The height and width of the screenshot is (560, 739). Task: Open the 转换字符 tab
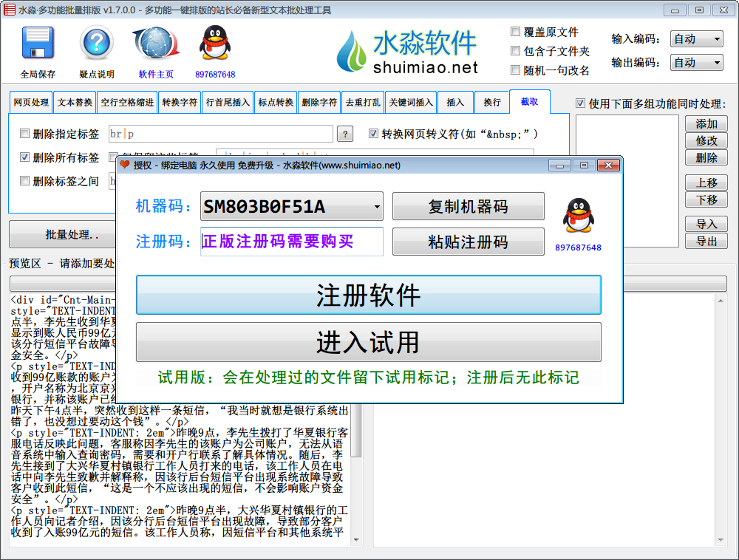click(x=180, y=102)
